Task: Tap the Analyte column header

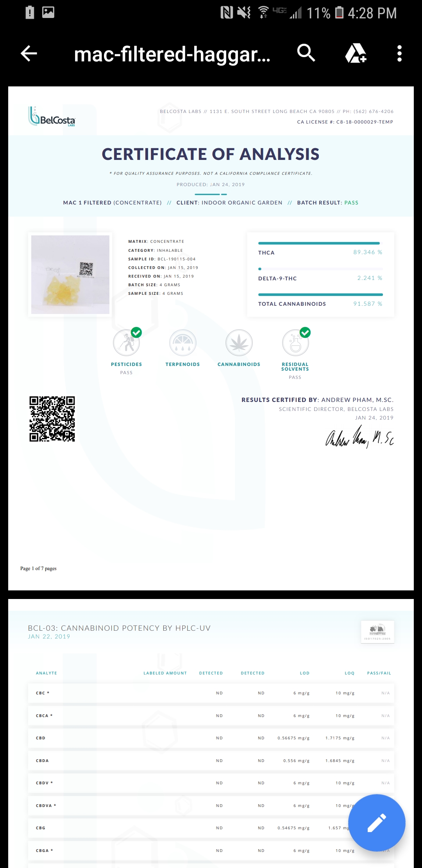Action: [x=46, y=673]
